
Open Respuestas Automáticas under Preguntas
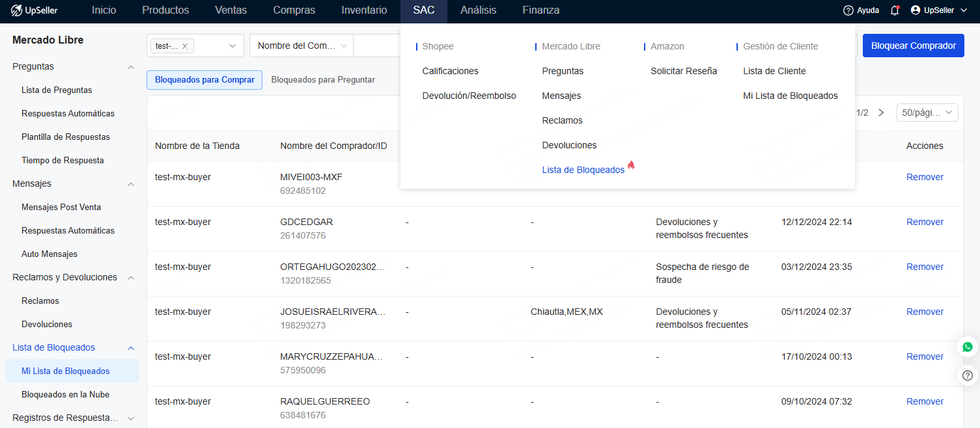(68, 114)
